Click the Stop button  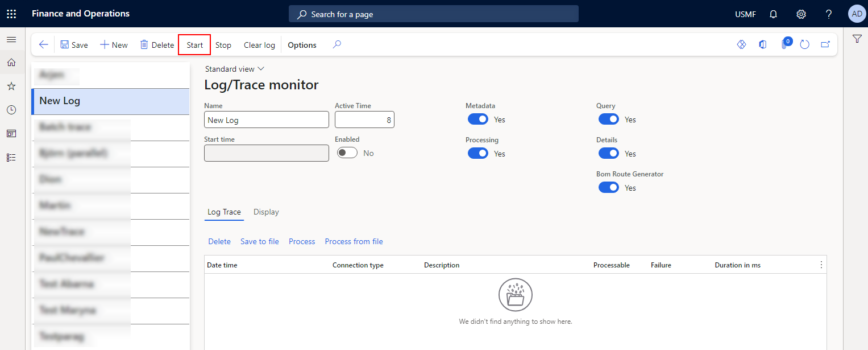tap(223, 45)
